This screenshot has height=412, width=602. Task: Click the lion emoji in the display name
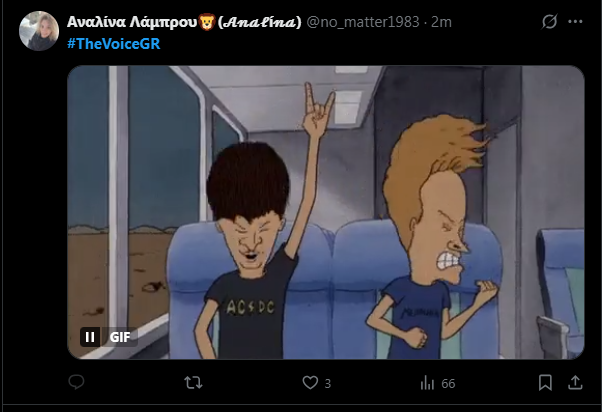pyautogui.click(x=207, y=22)
